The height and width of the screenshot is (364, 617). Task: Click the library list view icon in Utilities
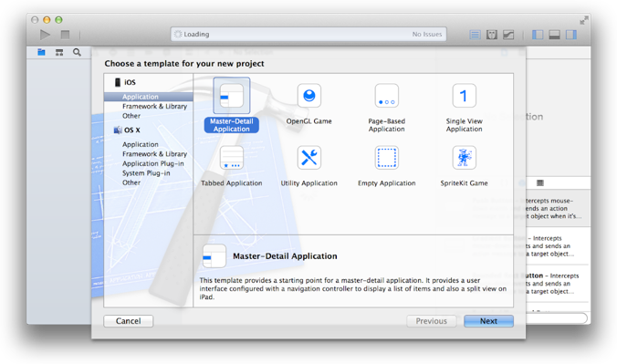[540, 183]
